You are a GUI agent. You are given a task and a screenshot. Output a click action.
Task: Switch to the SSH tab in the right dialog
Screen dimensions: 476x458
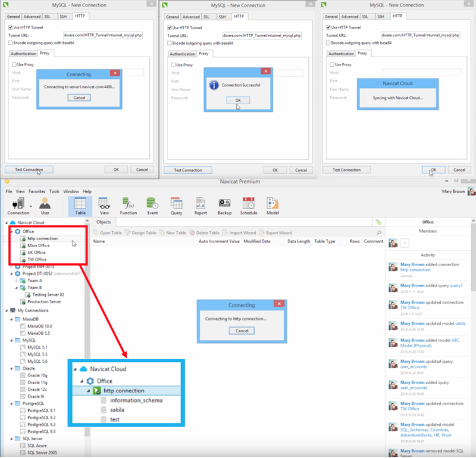point(381,17)
